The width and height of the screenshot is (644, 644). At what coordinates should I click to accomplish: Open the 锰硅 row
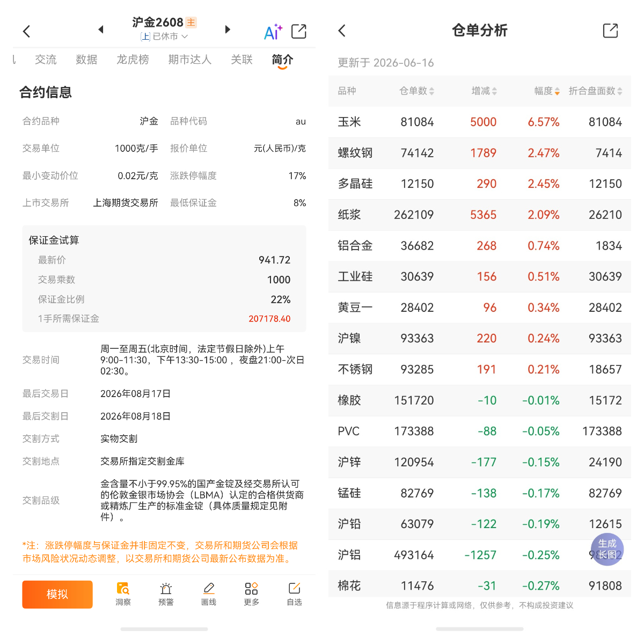coord(480,493)
